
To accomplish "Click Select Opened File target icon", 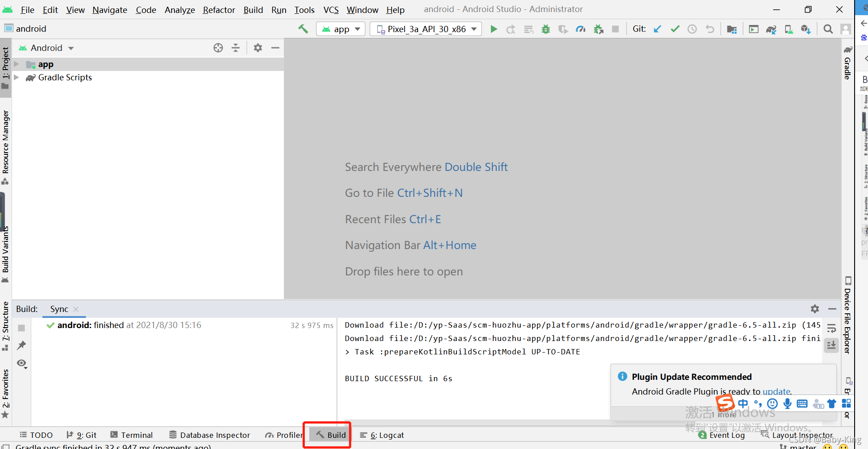I will pyautogui.click(x=218, y=48).
